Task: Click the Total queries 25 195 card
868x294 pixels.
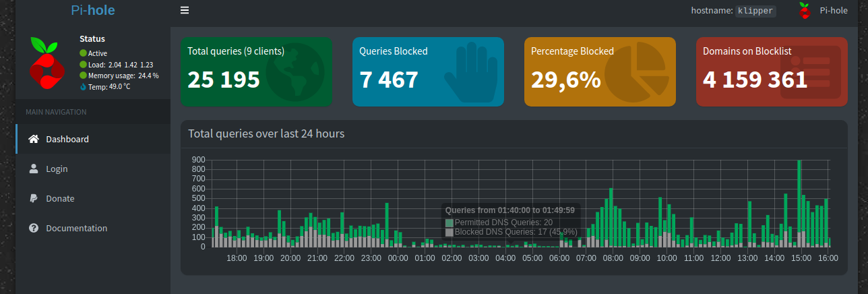Action: point(256,71)
